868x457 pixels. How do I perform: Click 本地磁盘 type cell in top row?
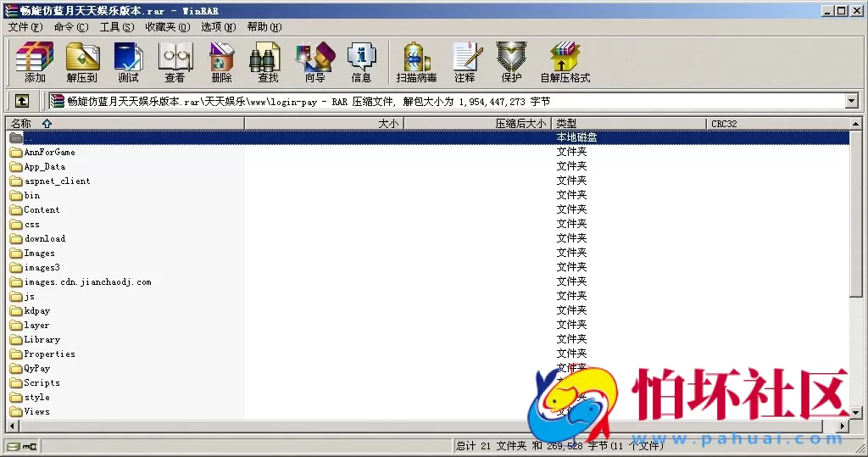tap(576, 137)
